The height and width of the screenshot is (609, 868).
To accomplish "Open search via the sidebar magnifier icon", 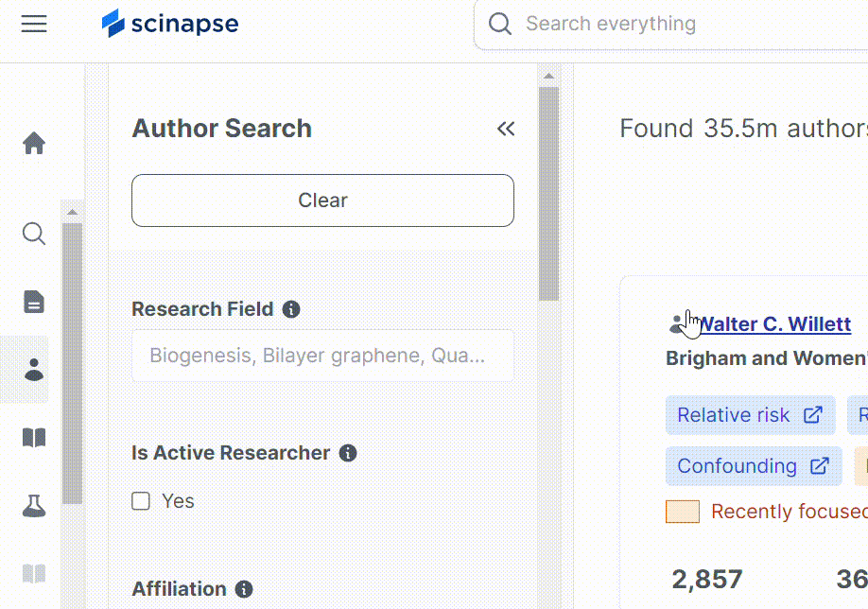I will (x=34, y=234).
